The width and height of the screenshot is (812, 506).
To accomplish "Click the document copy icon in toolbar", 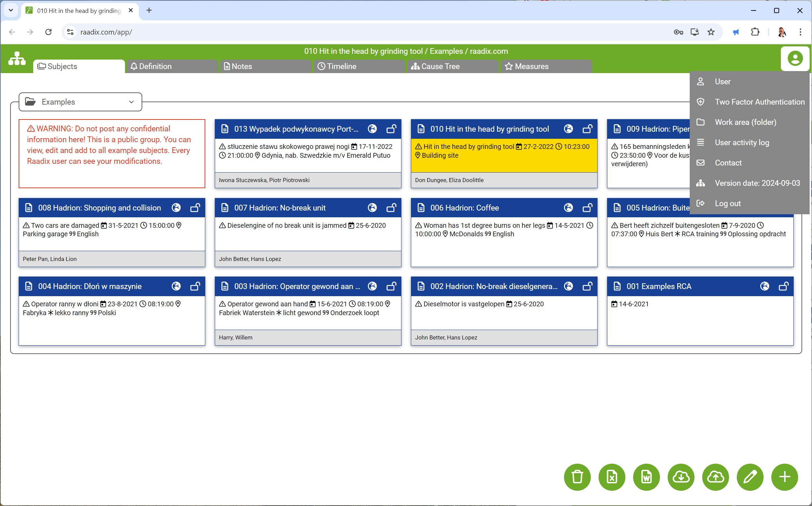I will click(x=647, y=478).
